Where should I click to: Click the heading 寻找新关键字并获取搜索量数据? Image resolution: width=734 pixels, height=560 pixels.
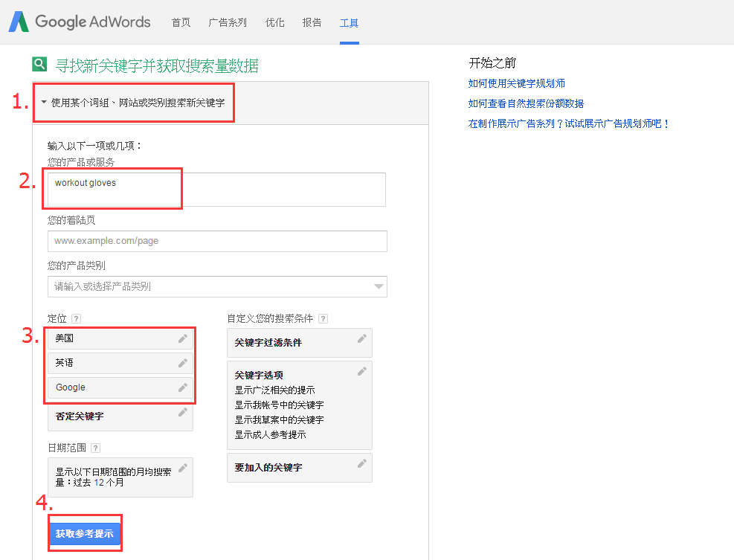157,65
